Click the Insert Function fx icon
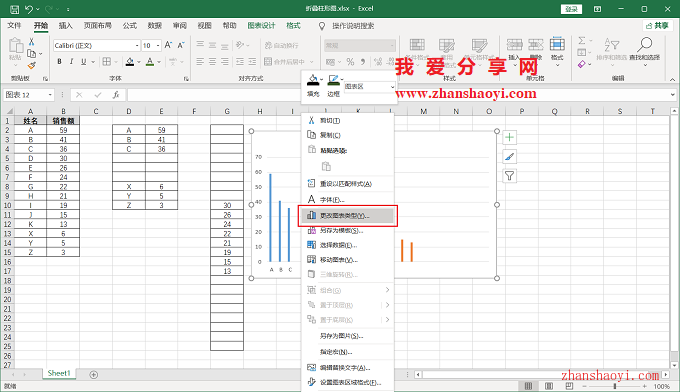Image resolution: width=680 pixels, height=392 pixels. click(x=116, y=95)
